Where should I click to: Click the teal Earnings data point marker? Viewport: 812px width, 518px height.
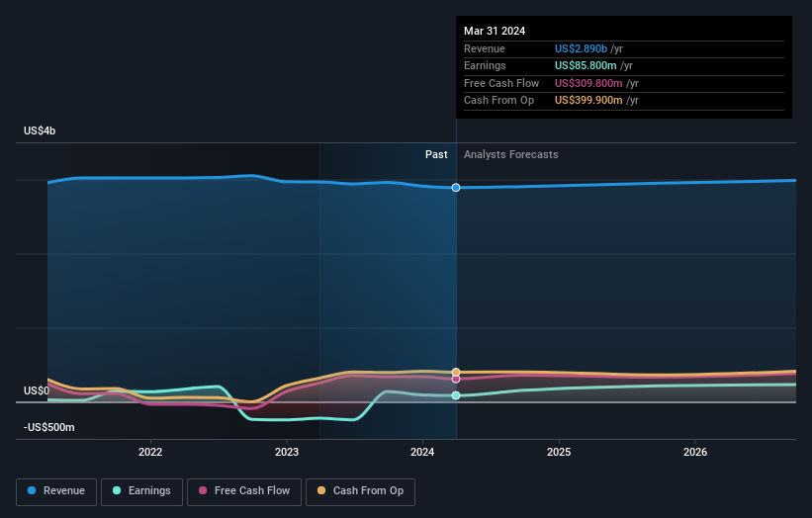click(456, 395)
